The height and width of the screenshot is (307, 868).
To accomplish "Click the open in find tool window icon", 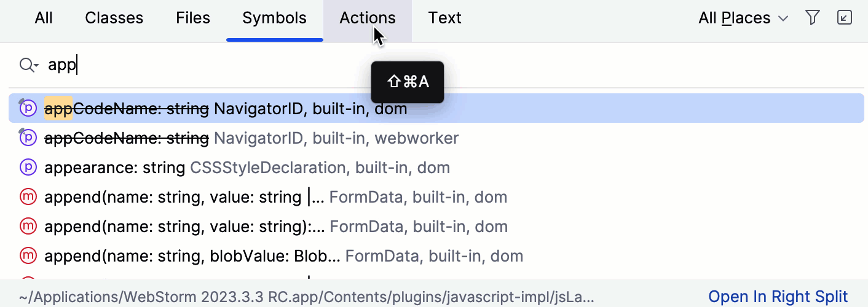I will pos(845,18).
